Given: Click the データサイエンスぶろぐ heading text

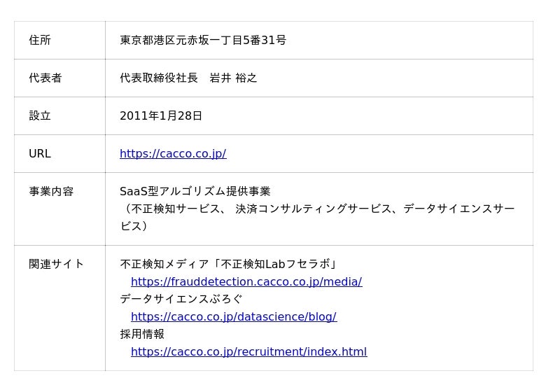Looking at the screenshot, I should click(x=181, y=300).
